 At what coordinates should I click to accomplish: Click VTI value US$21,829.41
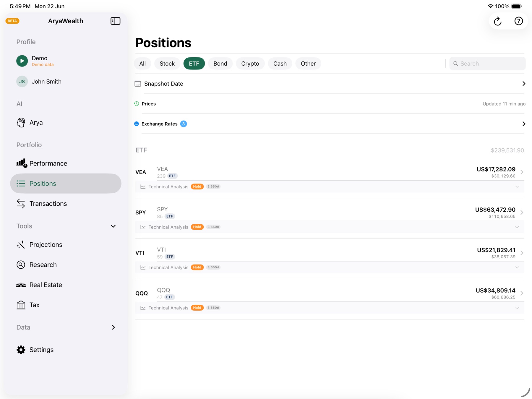[496, 250]
